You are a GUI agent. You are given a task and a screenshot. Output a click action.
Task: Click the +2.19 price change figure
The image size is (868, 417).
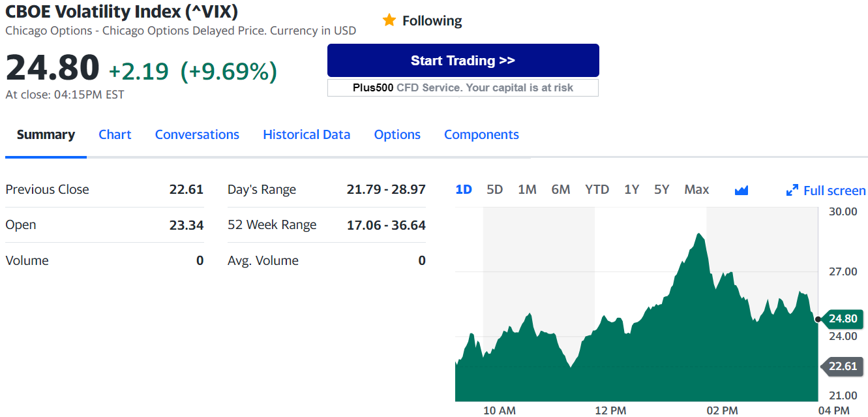click(138, 71)
